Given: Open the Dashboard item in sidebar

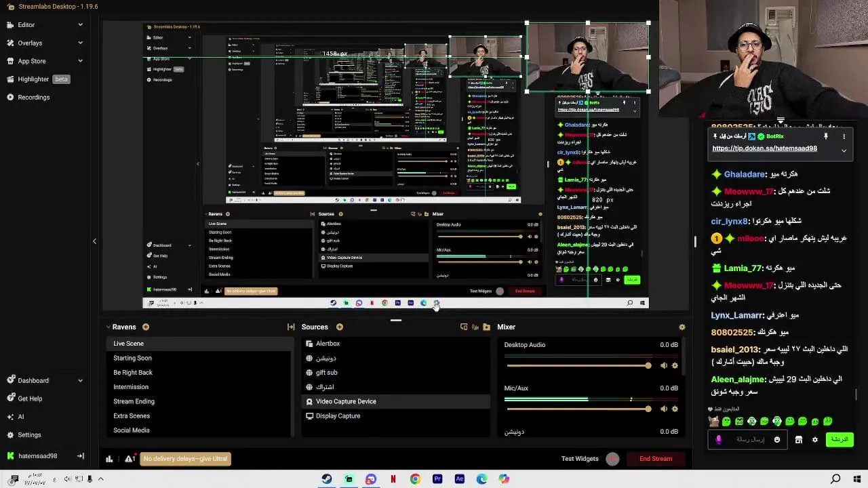Looking at the screenshot, I should pyautogui.click(x=33, y=381).
